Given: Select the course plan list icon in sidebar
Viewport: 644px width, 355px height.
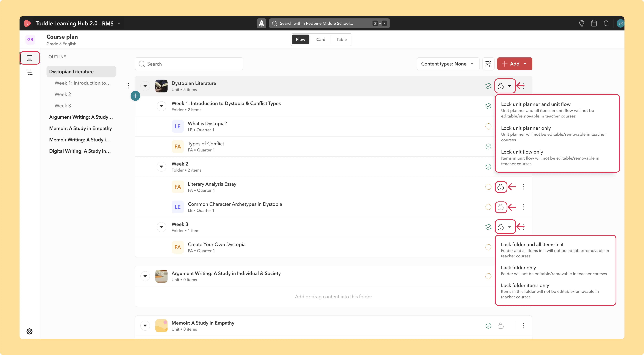Looking at the screenshot, I should click(x=29, y=58).
